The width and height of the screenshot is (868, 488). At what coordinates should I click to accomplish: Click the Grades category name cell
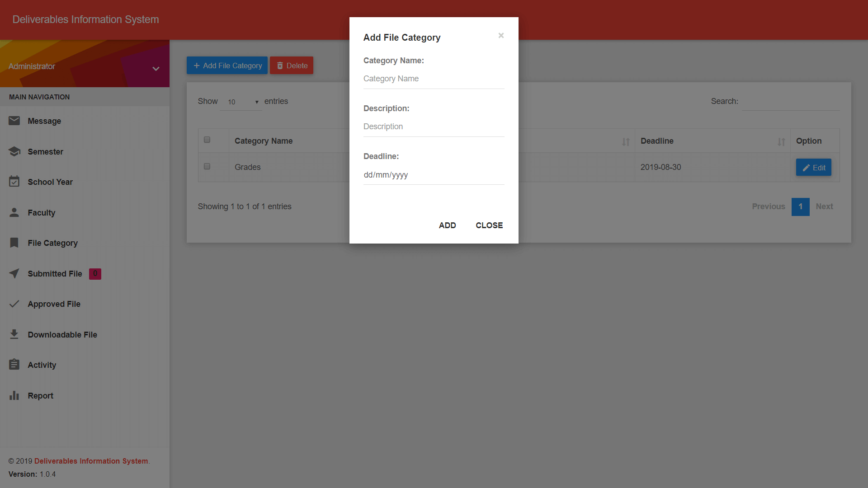click(x=247, y=167)
